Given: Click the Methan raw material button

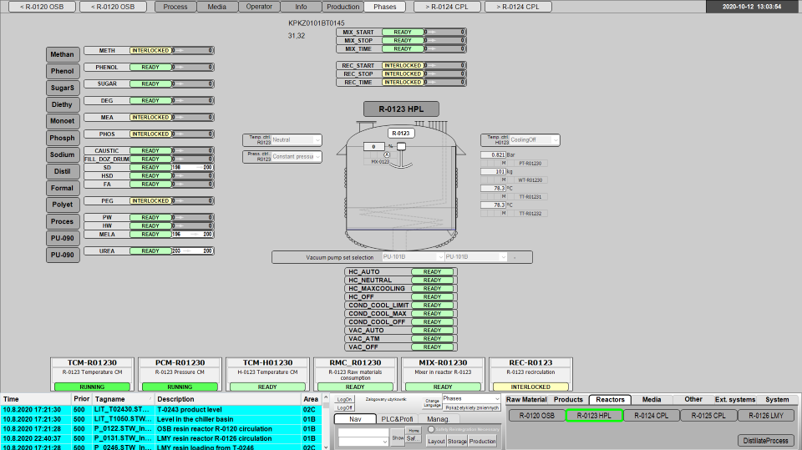Looking at the screenshot, I should pyautogui.click(x=60, y=54).
